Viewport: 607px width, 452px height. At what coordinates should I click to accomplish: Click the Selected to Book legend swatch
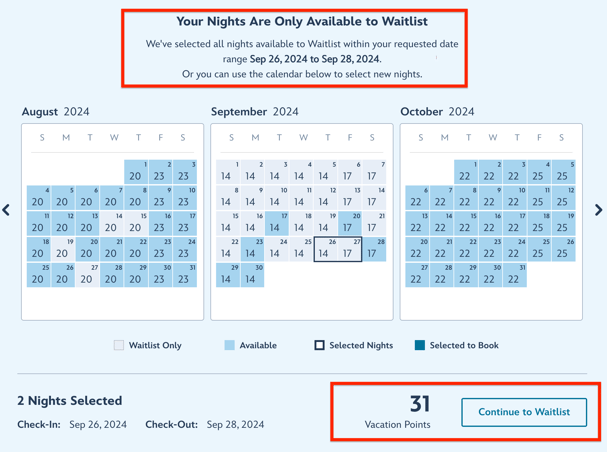point(420,345)
